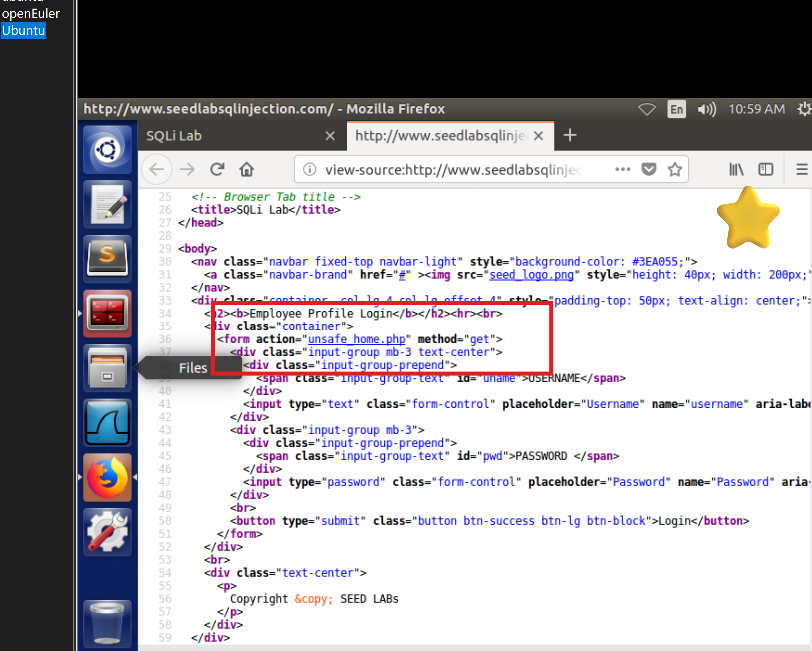Image resolution: width=812 pixels, height=651 pixels.
Task: Click the Login button source line
Action: pyautogui.click(x=490, y=521)
